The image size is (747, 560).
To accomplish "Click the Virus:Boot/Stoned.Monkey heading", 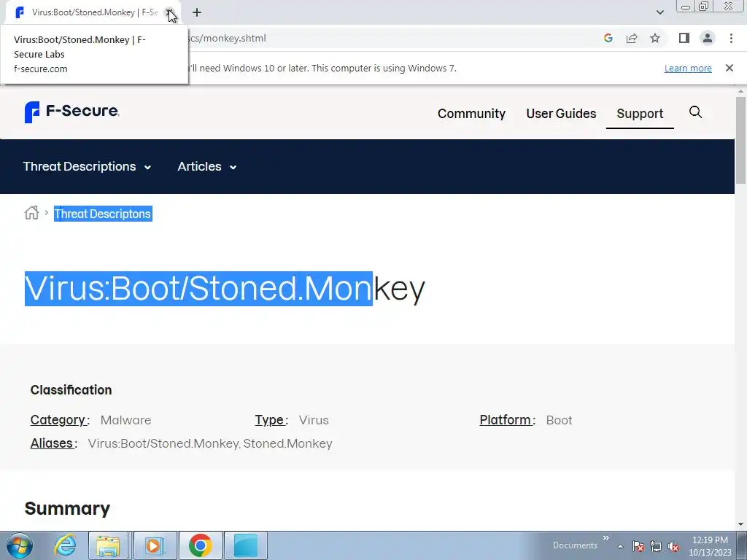I will tap(225, 289).
